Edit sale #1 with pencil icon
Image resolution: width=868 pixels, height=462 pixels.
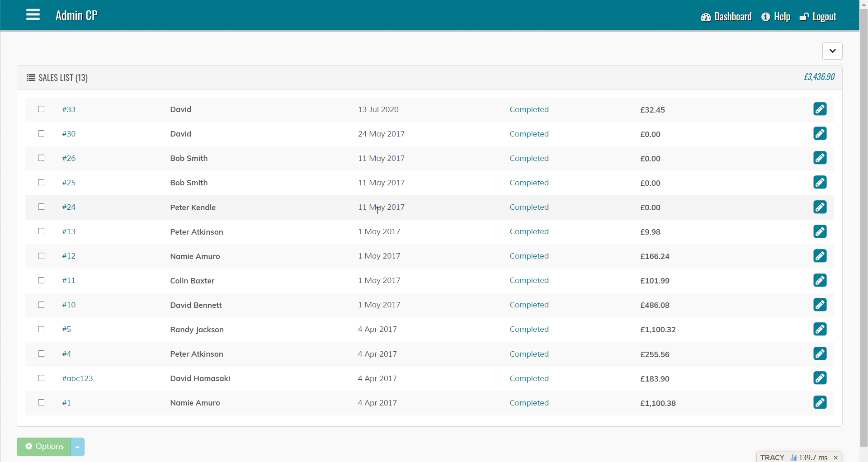(820, 402)
